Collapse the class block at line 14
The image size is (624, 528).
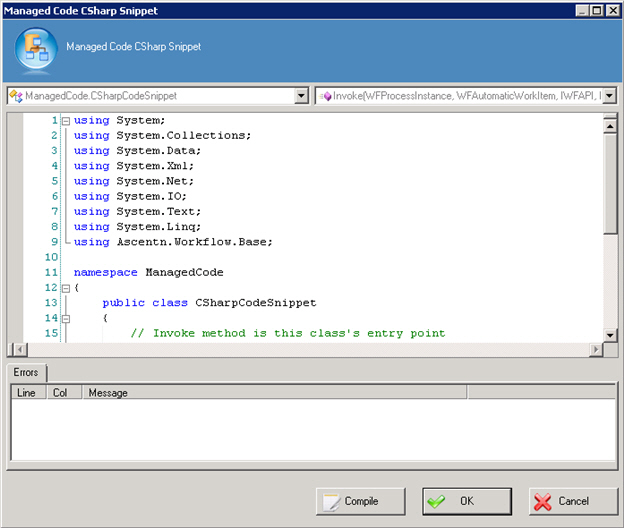65,318
